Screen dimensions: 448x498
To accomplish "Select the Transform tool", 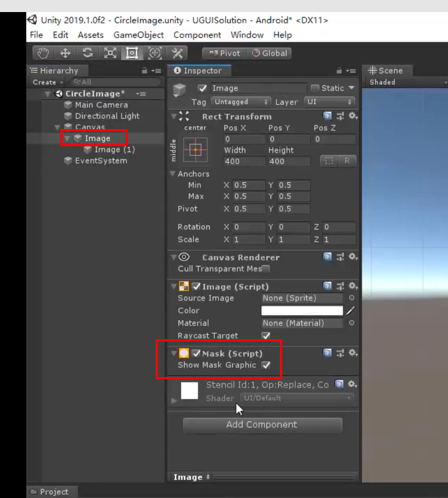I will pyautogui.click(x=154, y=53).
